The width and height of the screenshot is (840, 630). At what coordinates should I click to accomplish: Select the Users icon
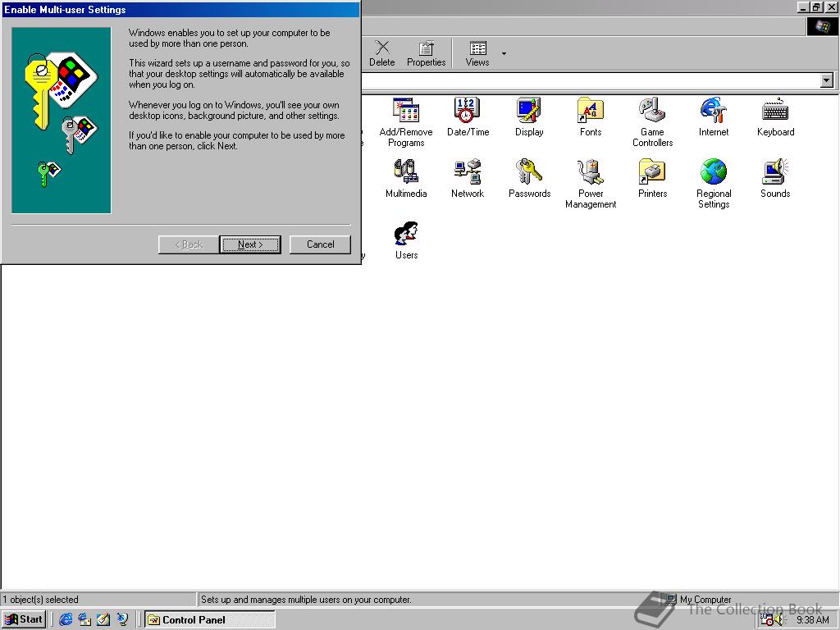pos(406,240)
